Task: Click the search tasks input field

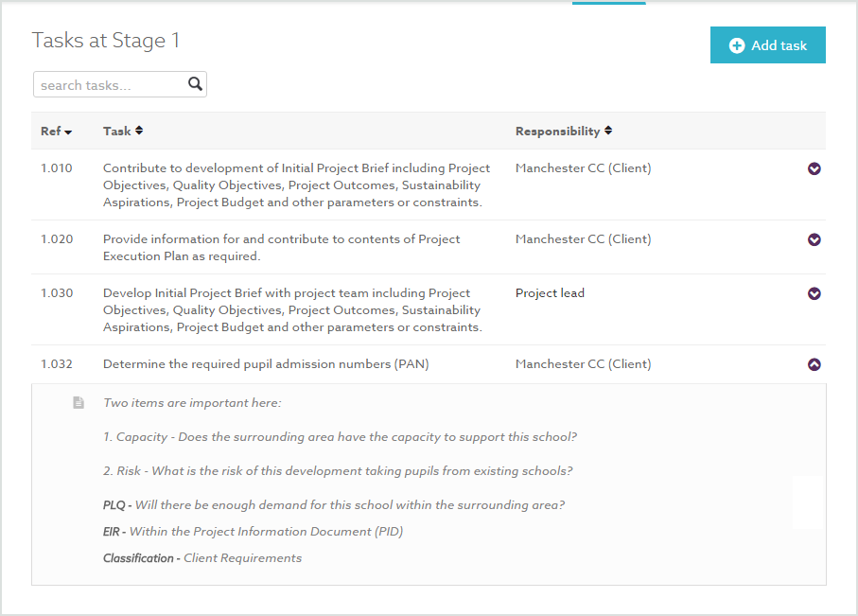Action: pyautogui.click(x=110, y=85)
